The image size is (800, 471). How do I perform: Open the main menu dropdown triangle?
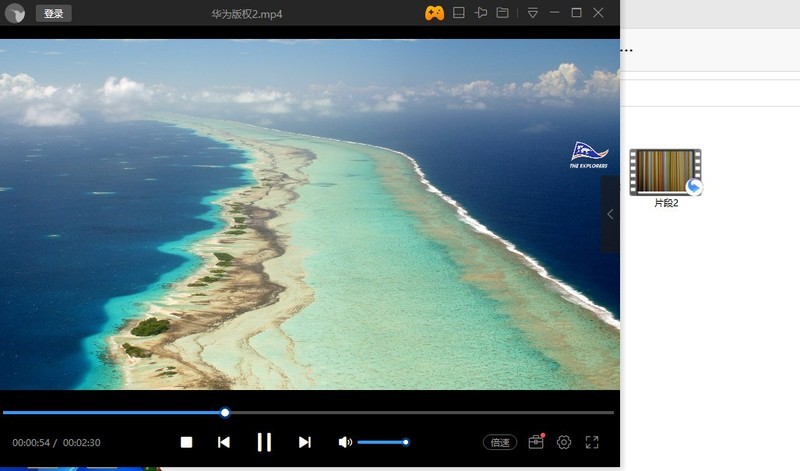[533, 13]
